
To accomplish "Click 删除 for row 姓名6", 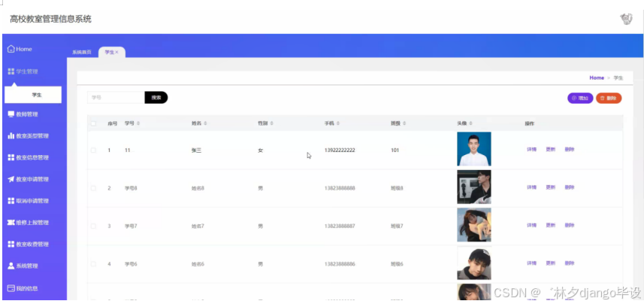I will tap(570, 263).
